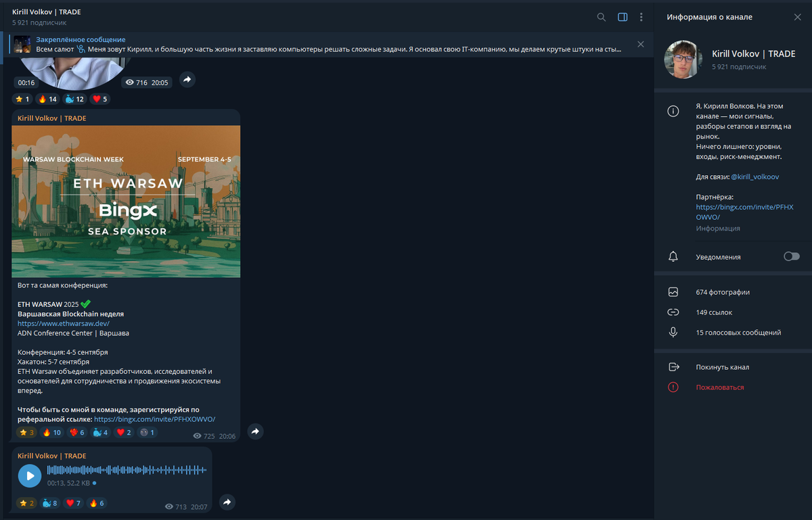This screenshot has height=520, width=812.
Task: Add fire reaction with 10 on ETH Warsaw post
Action: point(53,433)
